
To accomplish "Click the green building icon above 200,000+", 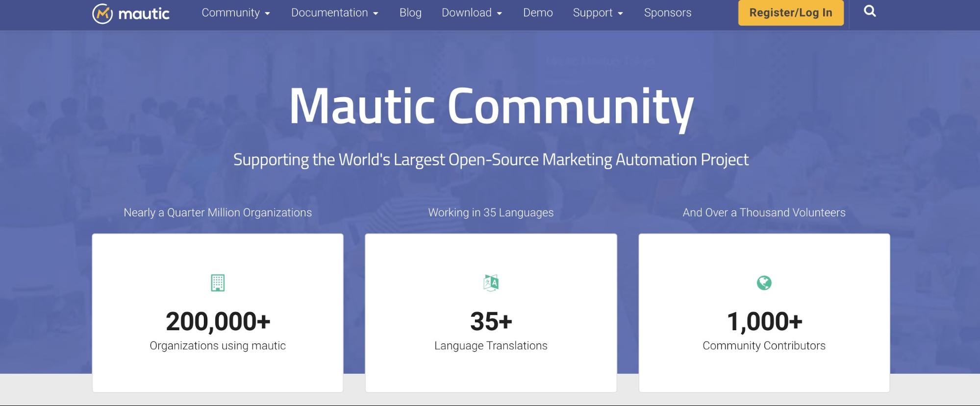I will [218, 283].
